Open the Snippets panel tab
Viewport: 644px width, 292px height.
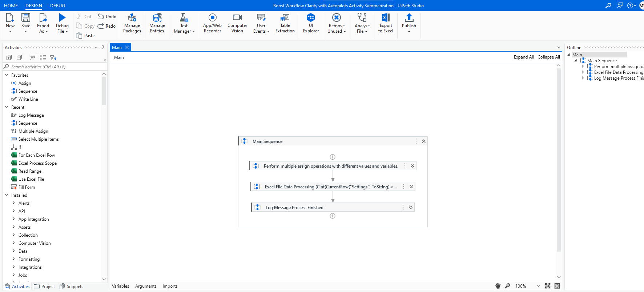71,287
